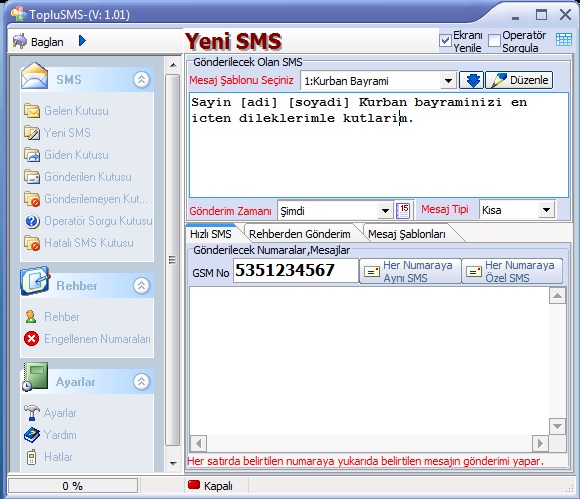Open Engellenen Numaraları link
The width and height of the screenshot is (580, 499).
pos(97,339)
